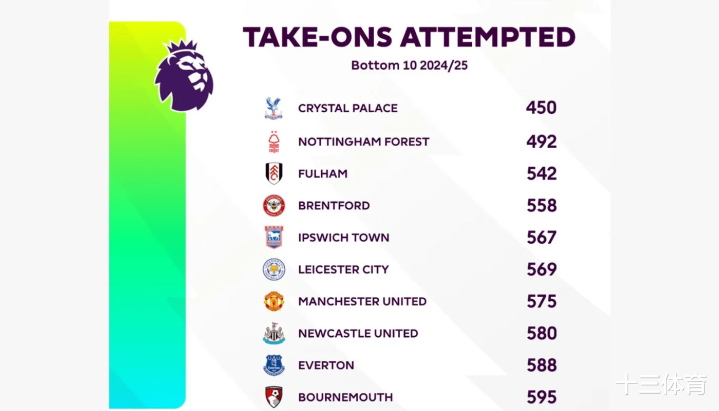Screen dimensions: 719x411
Task: Click the Nottingham Forest tree crest
Action: pos(274,142)
